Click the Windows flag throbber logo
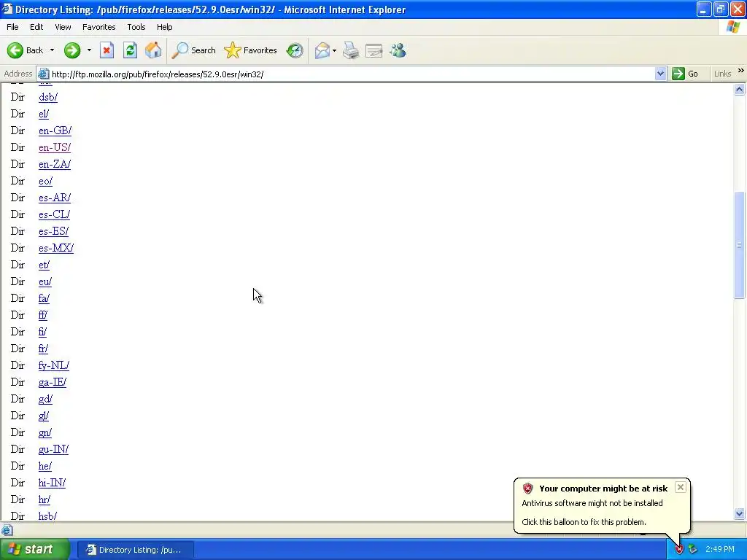The image size is (747, 560). click(733, 27)
